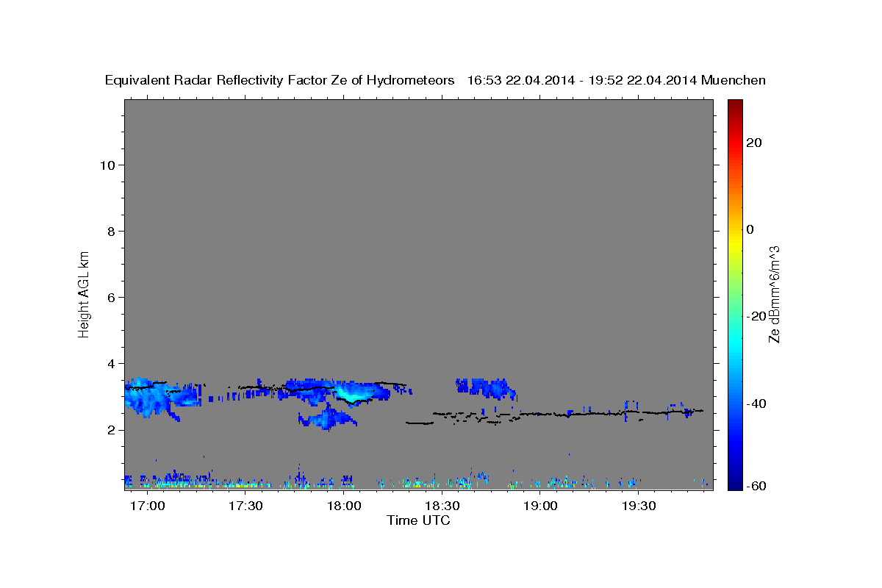Click the height tick label 8
The width and height of the screenshot is (882, 588).
110,231
